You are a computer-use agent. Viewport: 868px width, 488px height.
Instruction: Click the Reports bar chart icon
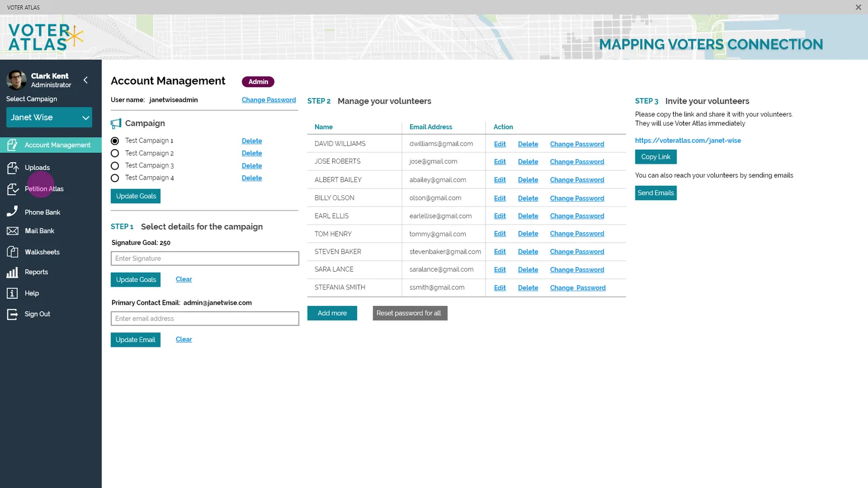[x=12, y=272]
